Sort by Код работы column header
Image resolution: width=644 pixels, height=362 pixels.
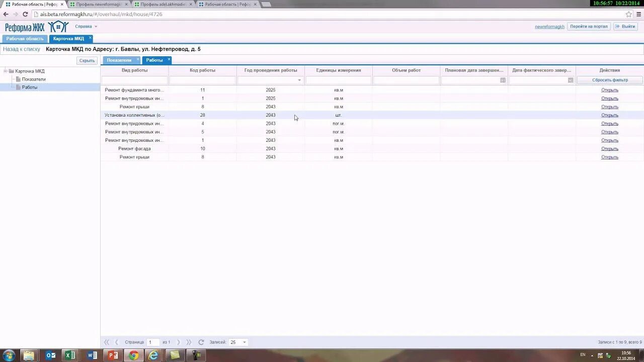click(202, 70)
